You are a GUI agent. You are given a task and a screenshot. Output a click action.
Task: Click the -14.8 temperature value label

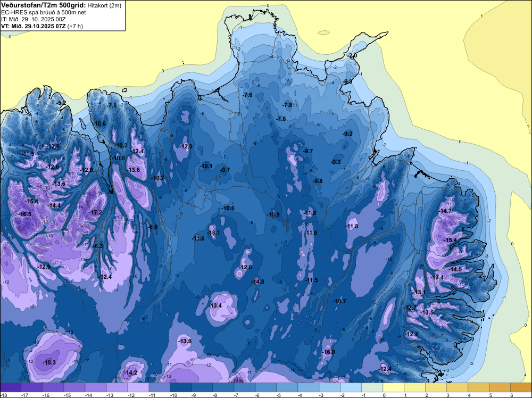[x=257, y=281]
